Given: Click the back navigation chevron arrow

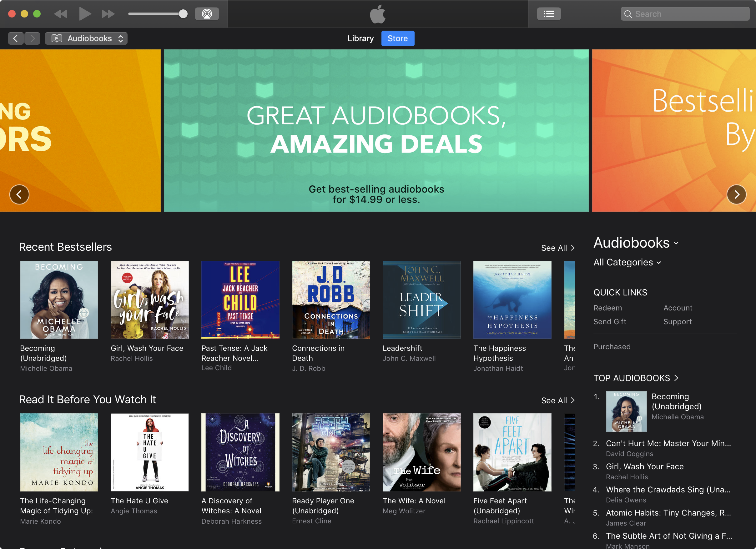Looking at the screenshot, I should [16, 38].
